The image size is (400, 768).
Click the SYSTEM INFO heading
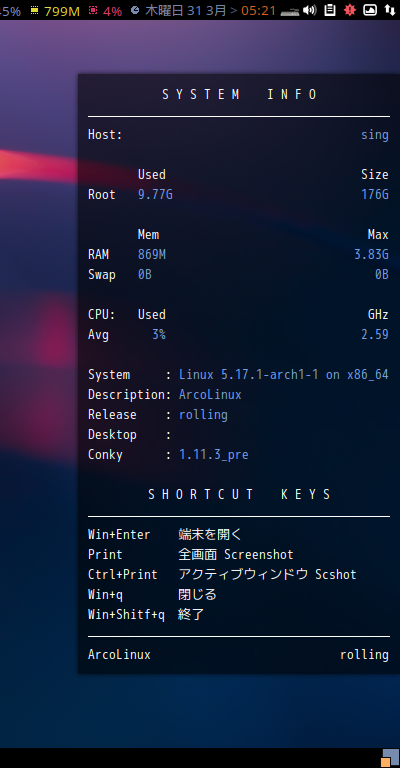[x=240, y=95]
